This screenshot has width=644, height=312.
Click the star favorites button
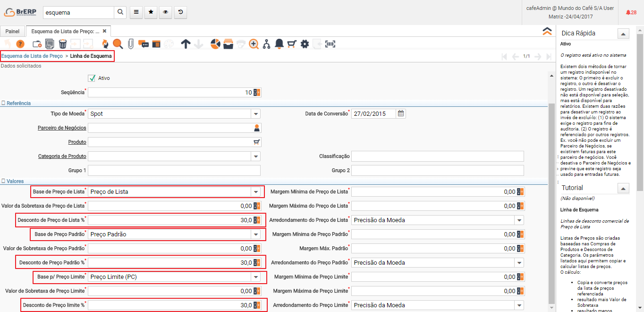[151, 12]
